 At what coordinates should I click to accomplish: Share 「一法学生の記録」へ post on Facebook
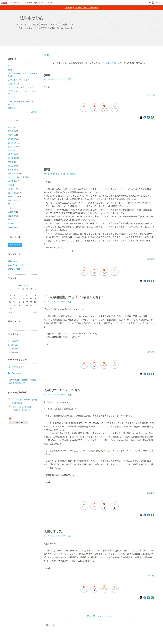click(145, 374)
